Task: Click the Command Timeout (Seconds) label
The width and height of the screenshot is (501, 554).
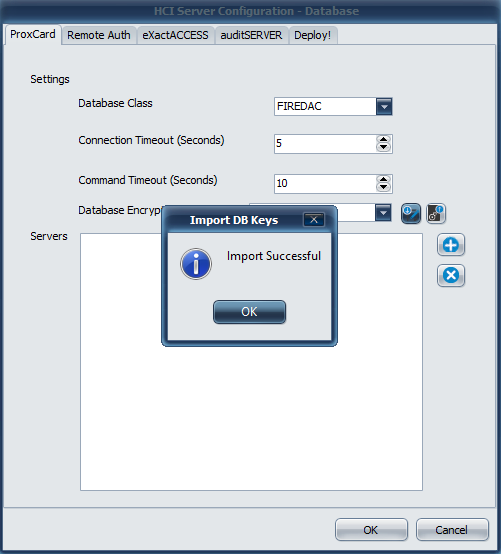Action: coord(148,180)
